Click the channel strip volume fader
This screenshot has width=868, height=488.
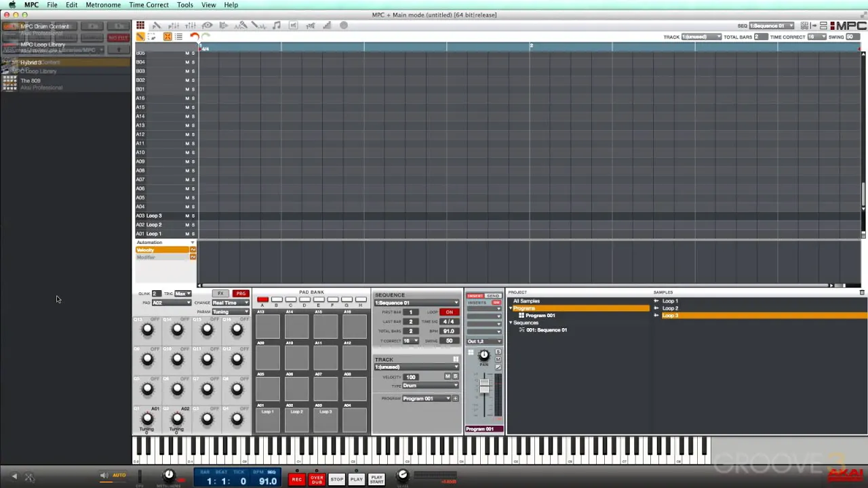pyautogui.click(x=484, y=386)
